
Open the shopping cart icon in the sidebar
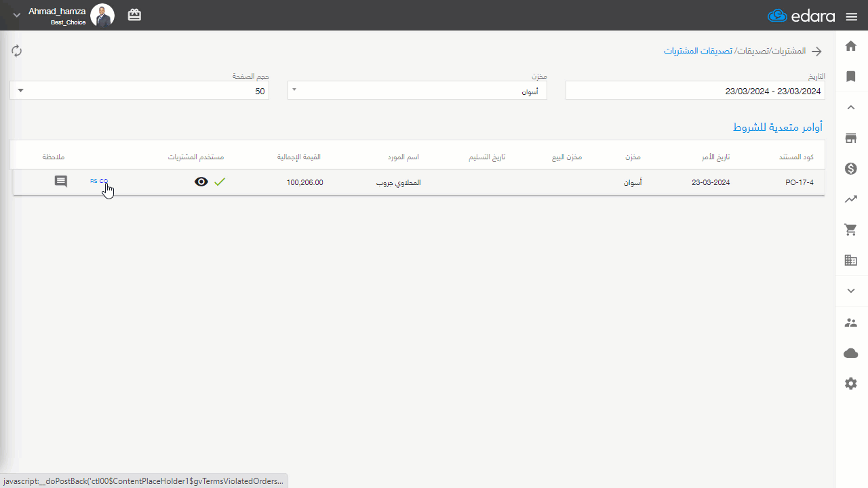[851, 230]
